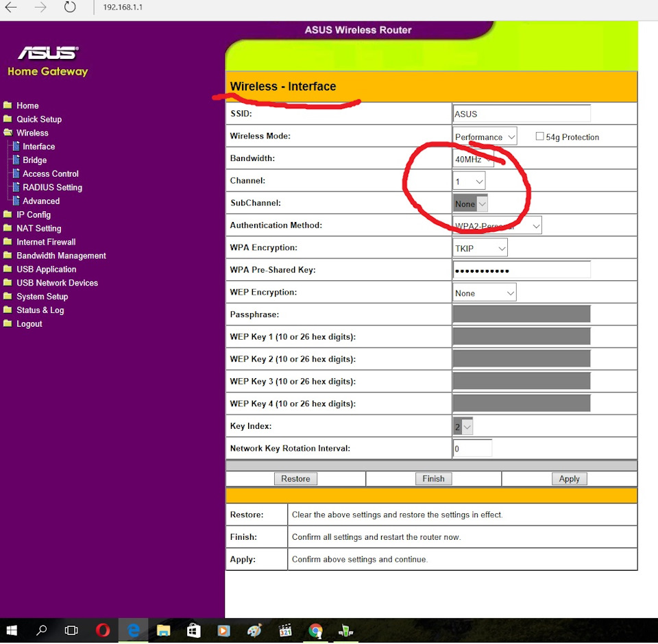Open the Wireless Mode dropdown
Screen dimensions: 658x644
pyautogui.click(x=485, y=136)
